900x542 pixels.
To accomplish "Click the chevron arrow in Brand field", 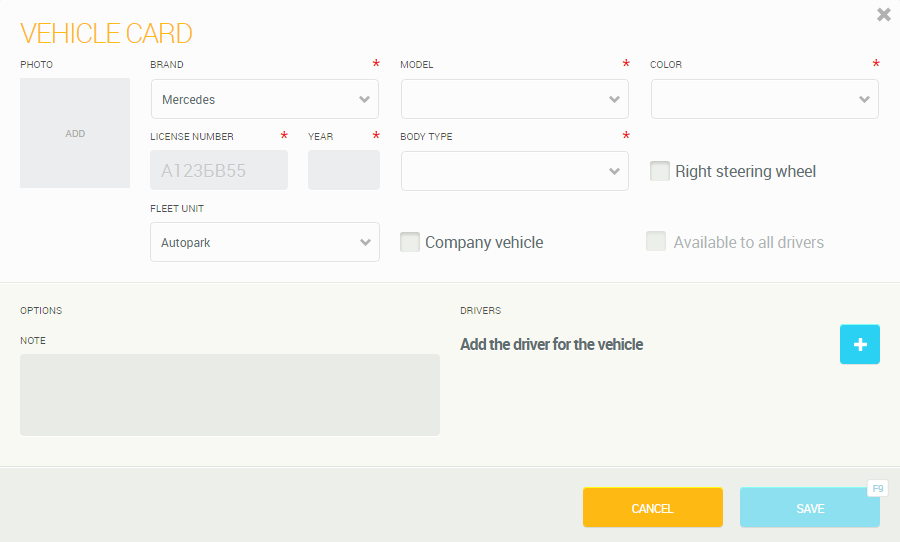I will point(364,99).
